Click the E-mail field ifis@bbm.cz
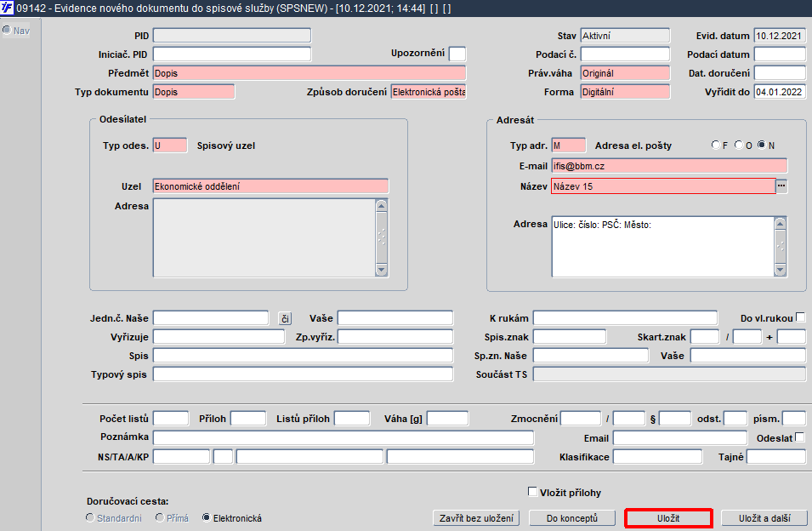This screenshot has width=812, height=531. [x=669, y=166]
